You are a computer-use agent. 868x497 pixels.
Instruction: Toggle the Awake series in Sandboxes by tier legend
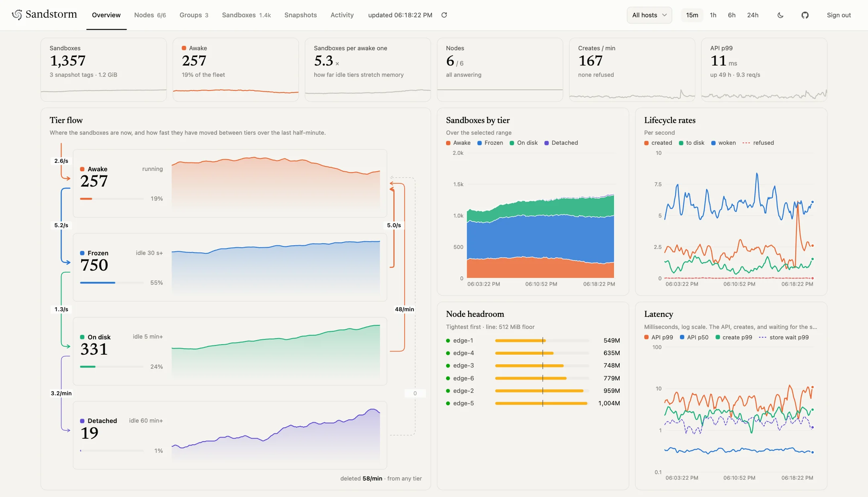458,143
